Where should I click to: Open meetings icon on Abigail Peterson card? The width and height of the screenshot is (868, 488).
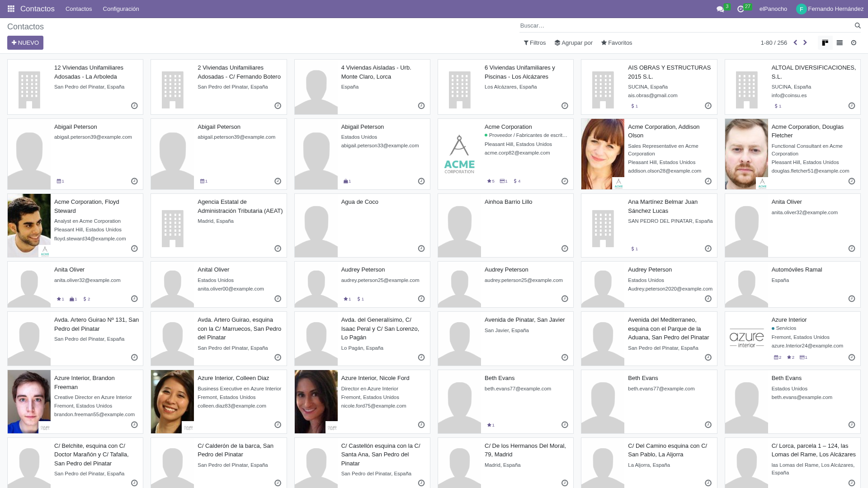coord(59,181)
